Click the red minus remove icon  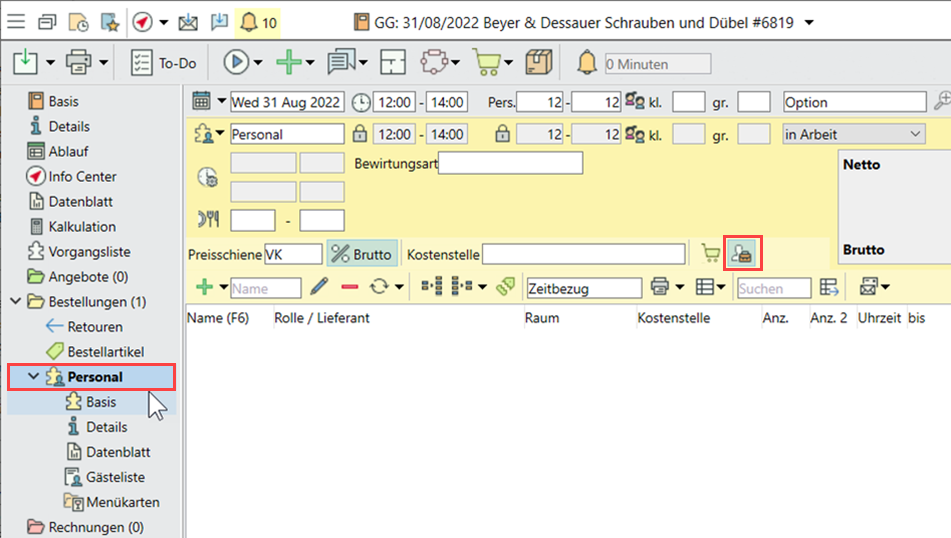[x=349, y=287]
